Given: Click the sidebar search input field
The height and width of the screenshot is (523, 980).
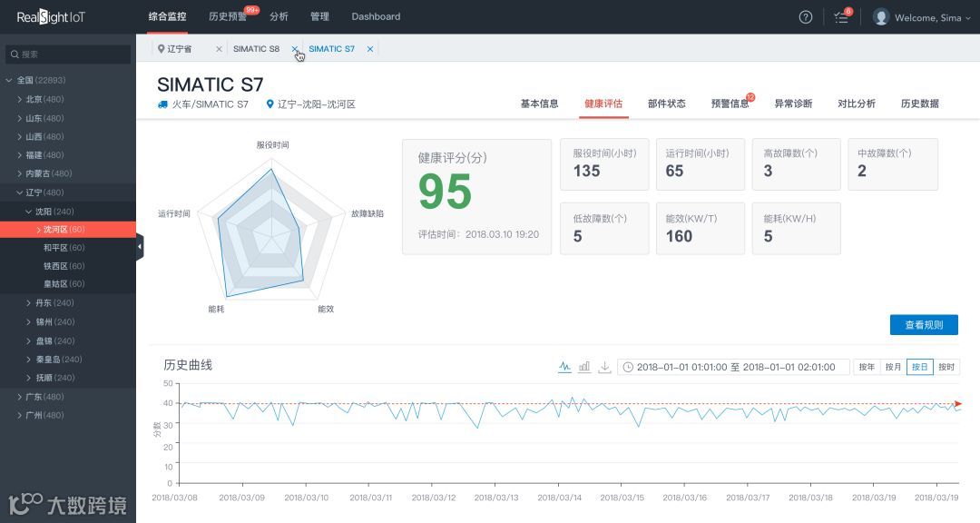Looking at the screenshot, I should click(x=68, y=54).
